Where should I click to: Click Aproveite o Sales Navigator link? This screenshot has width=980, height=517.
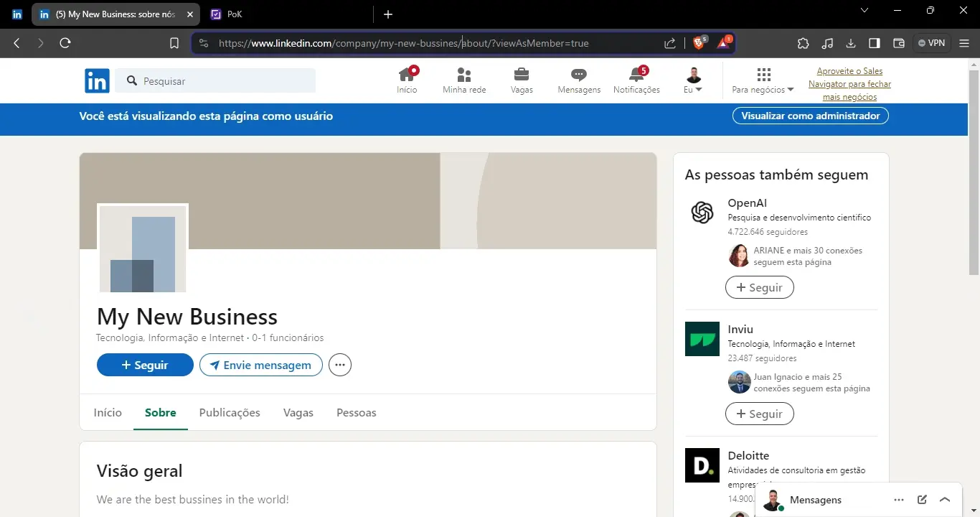[x=849, y=84]
